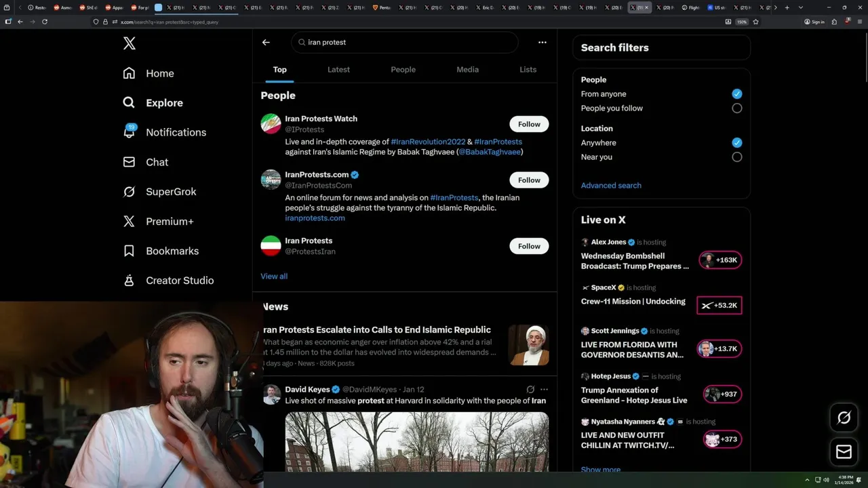Click 'Show more' under Live on X
This screenshot has height=488, width=868.
click(601, 469)
